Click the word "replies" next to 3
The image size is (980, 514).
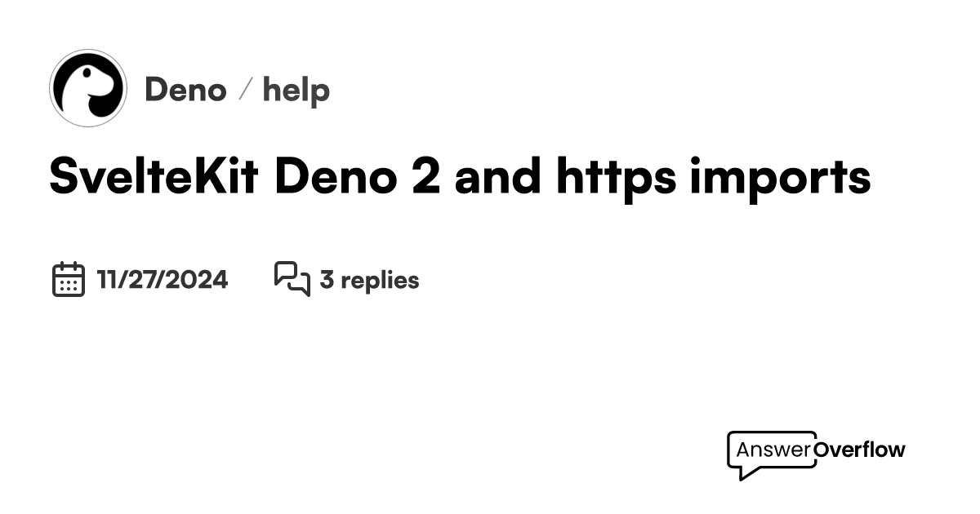(380, 281)
